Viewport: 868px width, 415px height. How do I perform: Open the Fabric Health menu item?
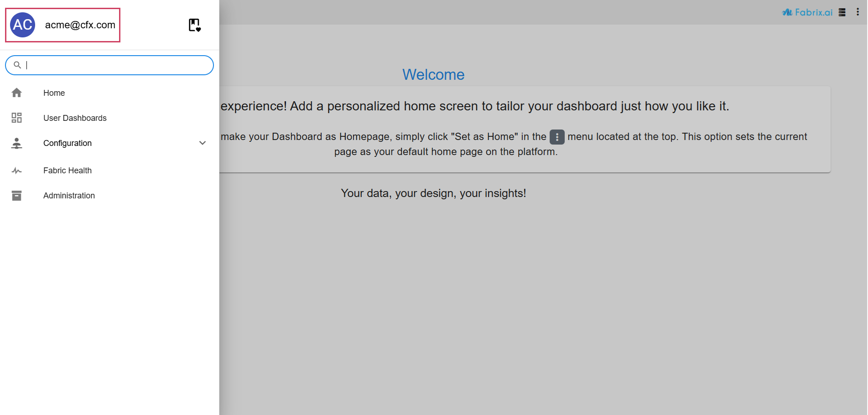(68, 171)
